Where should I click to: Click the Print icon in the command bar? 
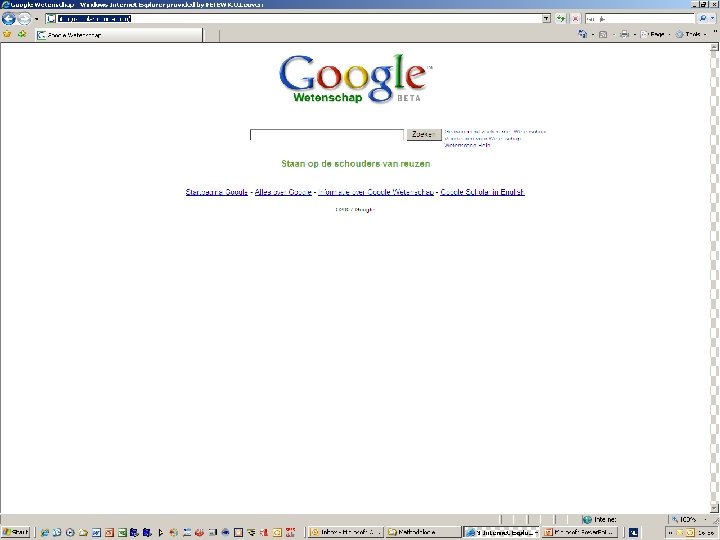pos(624,34)
